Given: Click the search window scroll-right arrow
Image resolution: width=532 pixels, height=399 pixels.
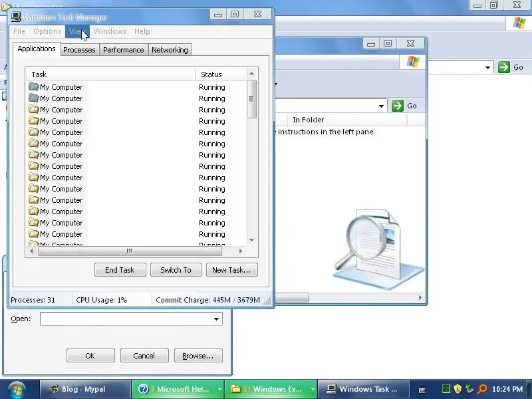Looking at the screenshot, I should pyautogui.click(x=420, y=297).
